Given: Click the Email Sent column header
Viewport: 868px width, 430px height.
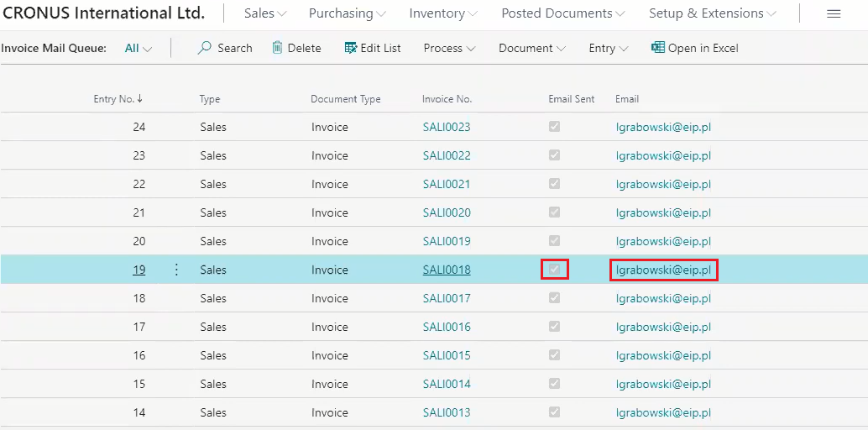Looking at the screenshot, I should pyautogui.click(x=572, y=99).
